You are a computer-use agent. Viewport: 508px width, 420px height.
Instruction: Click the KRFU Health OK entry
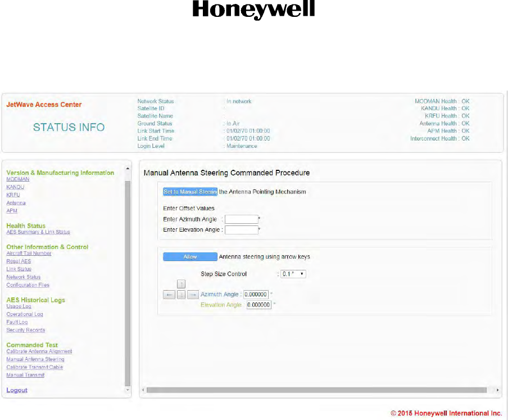click(447, 116)
